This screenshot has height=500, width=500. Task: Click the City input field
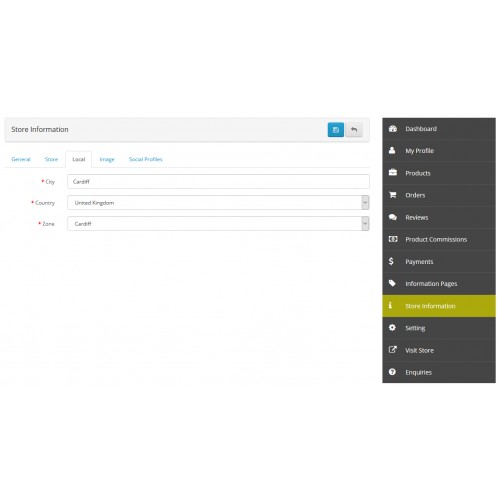tap(218, 182)
